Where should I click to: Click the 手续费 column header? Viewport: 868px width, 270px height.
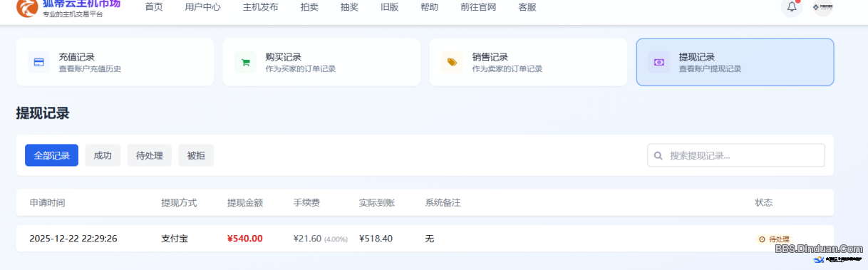coord(306,203)
